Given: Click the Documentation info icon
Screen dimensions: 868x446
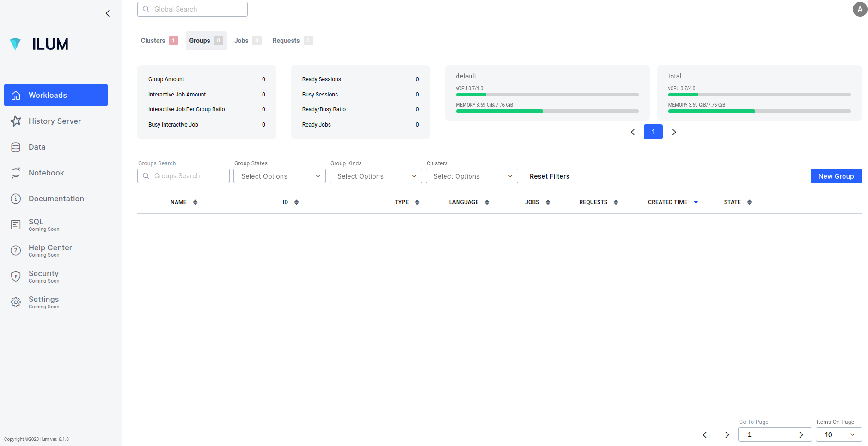Looking at the screenshot, I should (x=16, y=199).
